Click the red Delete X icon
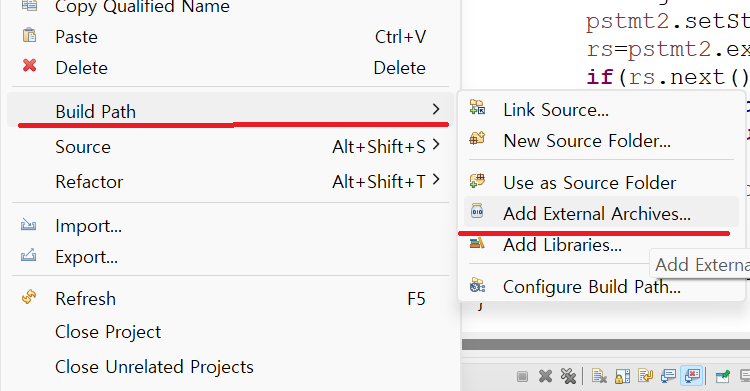Viewport: 750px width, 391px height. click(30, 65)
